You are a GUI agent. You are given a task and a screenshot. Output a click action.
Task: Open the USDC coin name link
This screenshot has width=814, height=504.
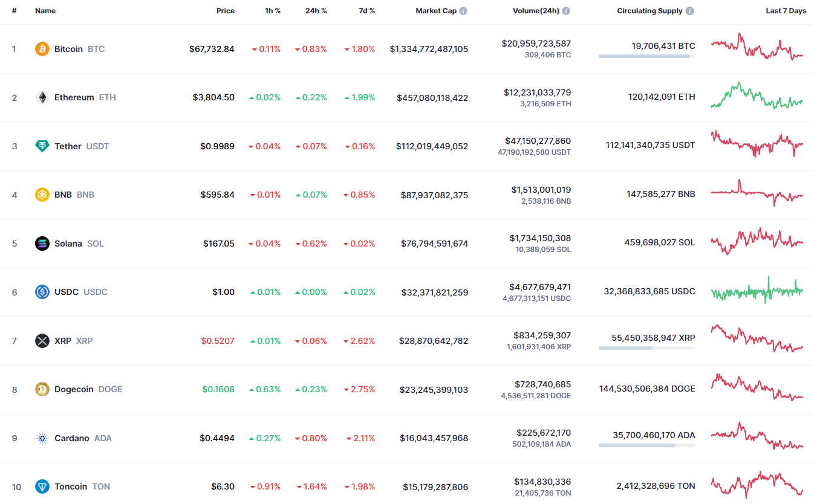pos(67,292)
